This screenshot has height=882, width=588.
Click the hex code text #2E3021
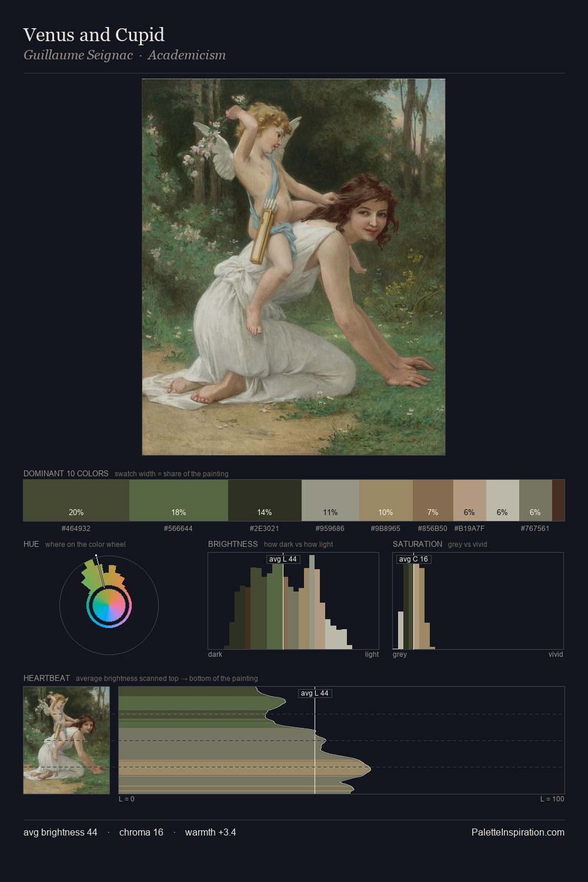265,529
